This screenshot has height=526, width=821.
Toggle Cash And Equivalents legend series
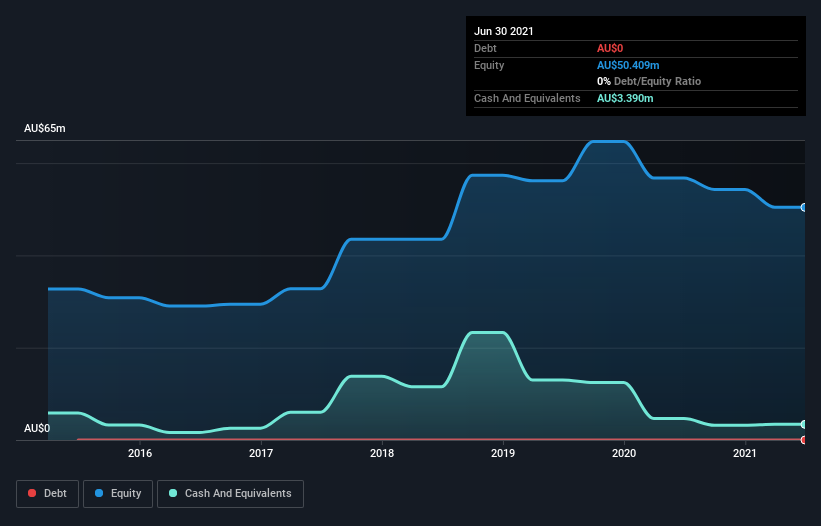tap(230, 494)
